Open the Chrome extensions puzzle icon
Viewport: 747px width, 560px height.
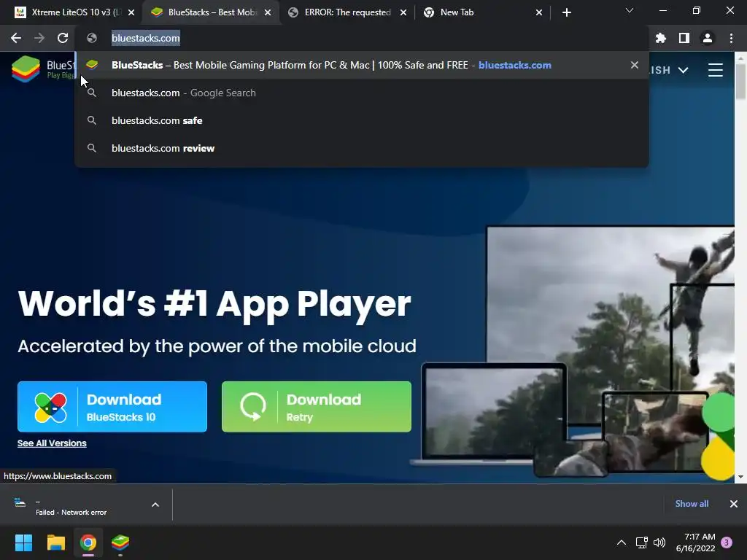coord(660,38)
